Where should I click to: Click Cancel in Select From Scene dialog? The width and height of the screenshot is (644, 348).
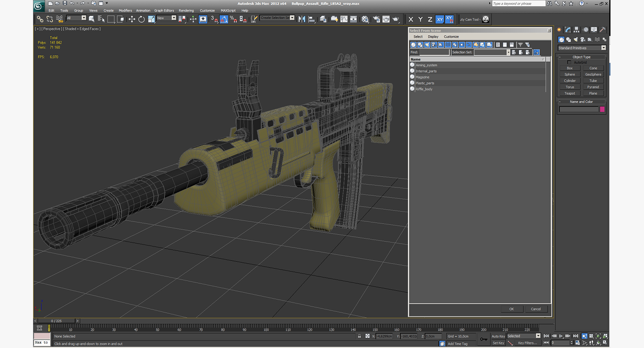(536, 309)
